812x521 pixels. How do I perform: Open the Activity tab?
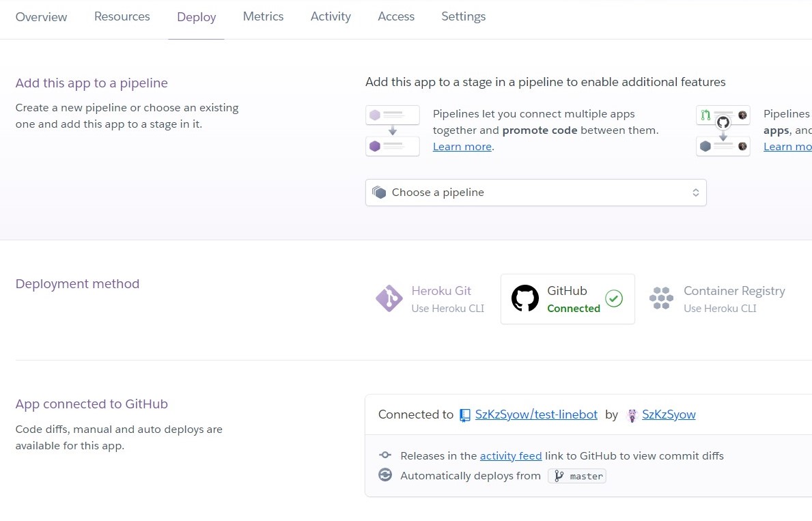pos(331,16)
